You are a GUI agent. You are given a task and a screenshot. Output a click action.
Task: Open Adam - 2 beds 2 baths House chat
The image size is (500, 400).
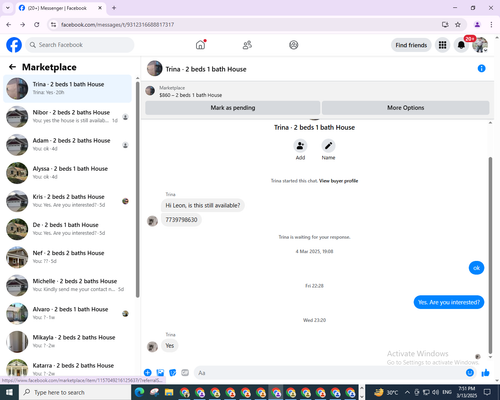click(67, 145)
